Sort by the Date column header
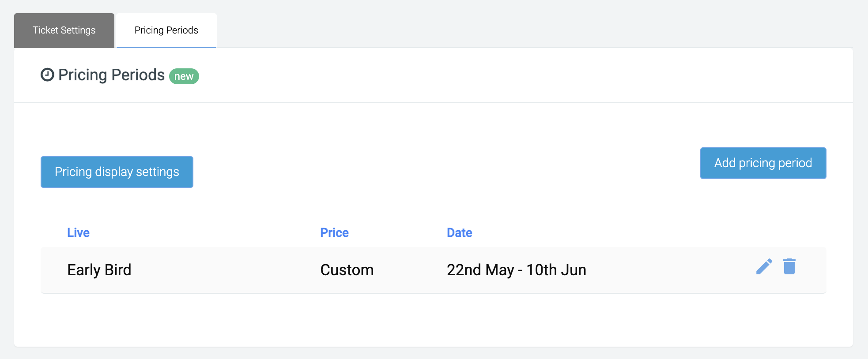Image resolution: width=868 pixels, height=359 pixels. (459, 232)
